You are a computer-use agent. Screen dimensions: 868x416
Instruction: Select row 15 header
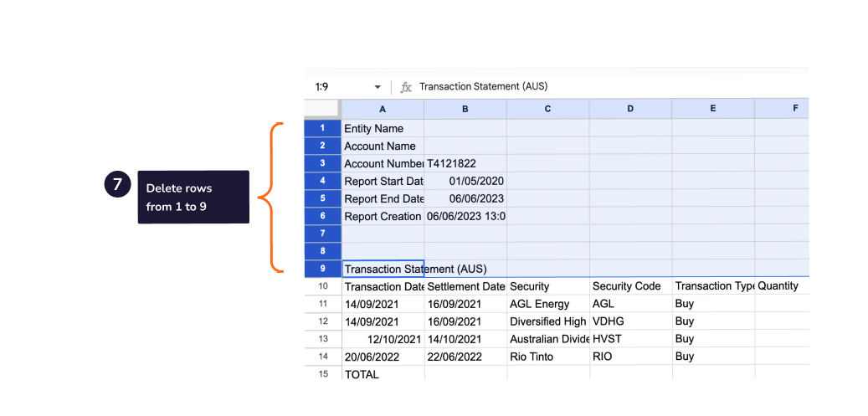tap(323, 373)
